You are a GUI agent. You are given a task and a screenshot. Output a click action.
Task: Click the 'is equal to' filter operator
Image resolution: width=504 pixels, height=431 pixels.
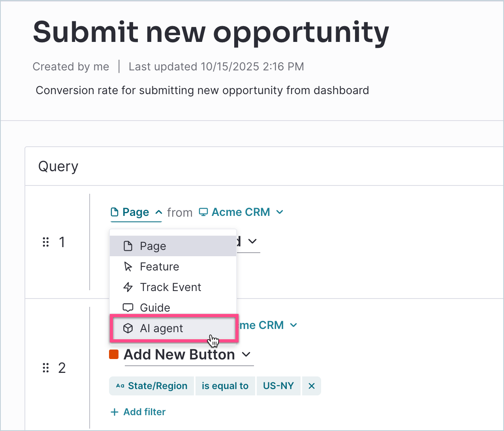pos(225,386)
